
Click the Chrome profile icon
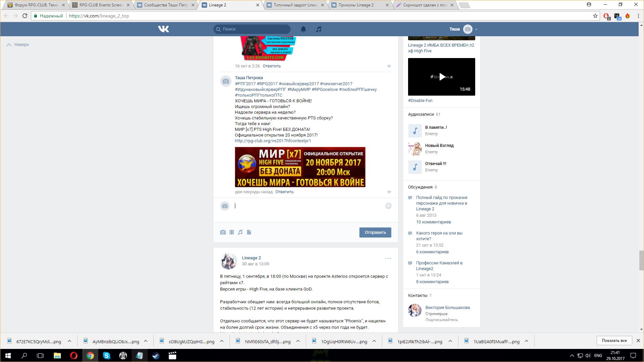[x=589, y=5]
